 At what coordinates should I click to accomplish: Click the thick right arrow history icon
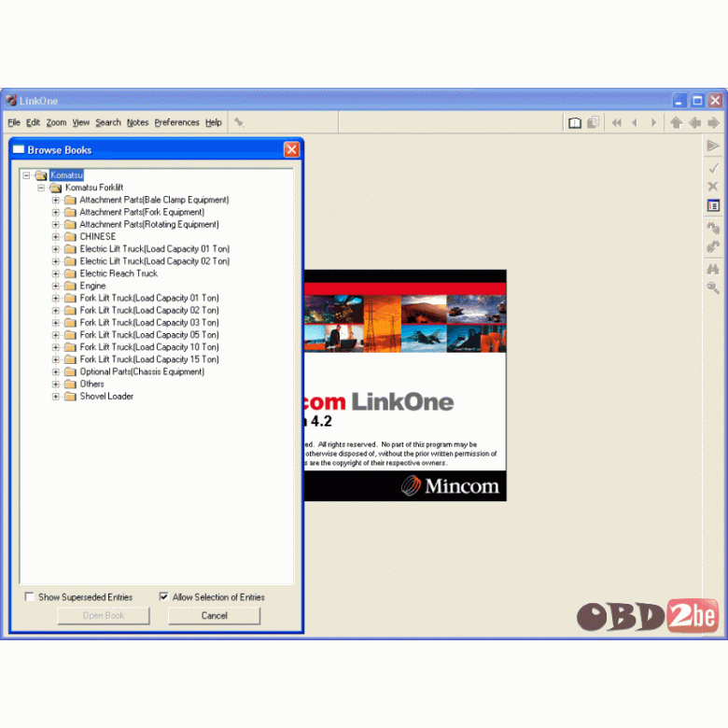point(713,122)
